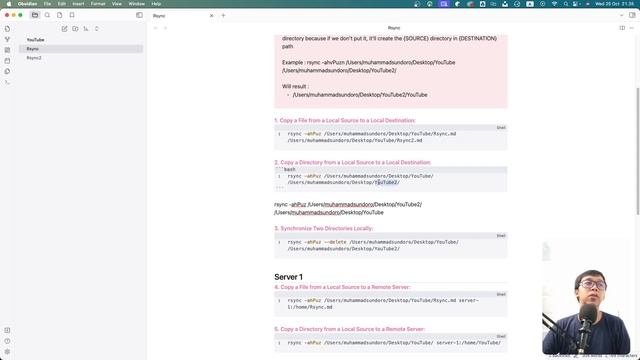Open Spotlight search in the menu bar

(566, 4)
